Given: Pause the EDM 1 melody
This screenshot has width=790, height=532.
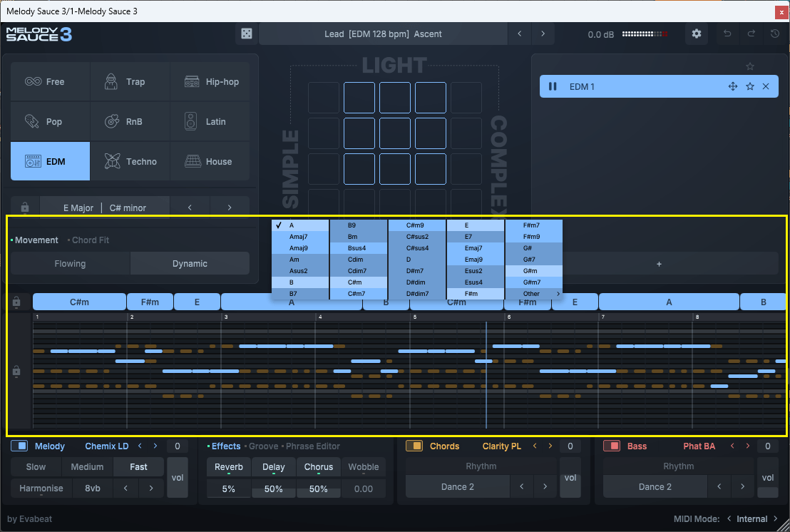Looking at the screenshot, I should pyautogui.click(x=553, y=86).
